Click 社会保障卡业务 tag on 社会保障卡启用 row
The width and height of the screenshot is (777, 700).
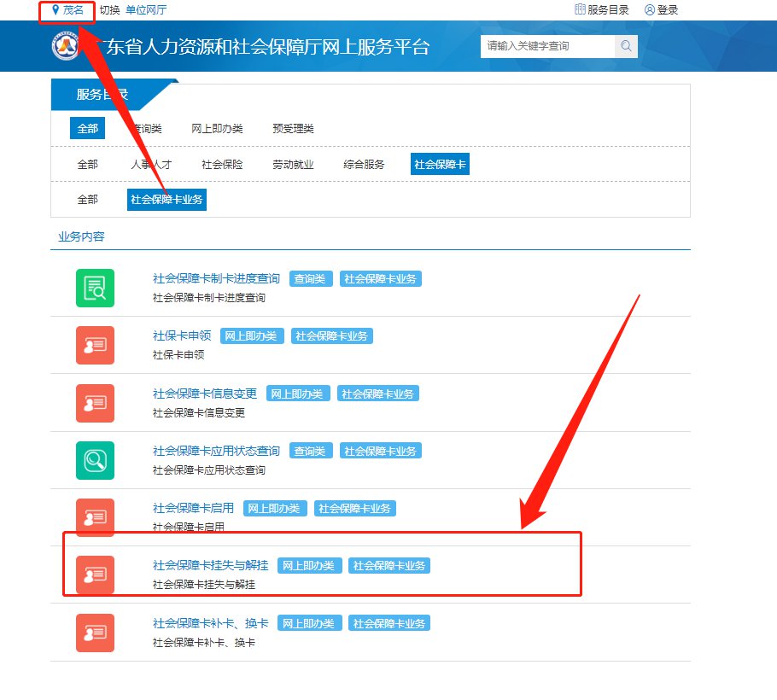point(354,508)
